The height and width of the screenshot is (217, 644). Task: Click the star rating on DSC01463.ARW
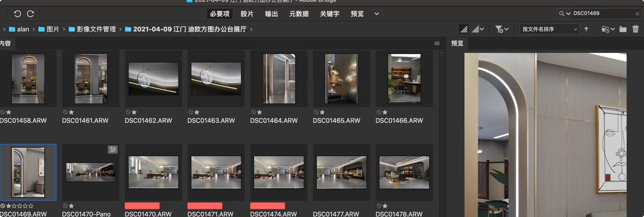(x=197, y=112)
